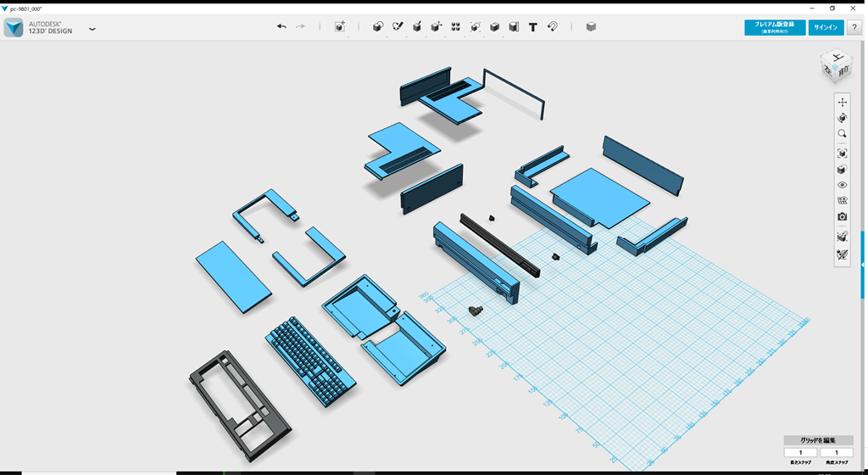Select the Pan tool in the navigation bar
This screenshot has width=868, height=475.
click(842, 103)
